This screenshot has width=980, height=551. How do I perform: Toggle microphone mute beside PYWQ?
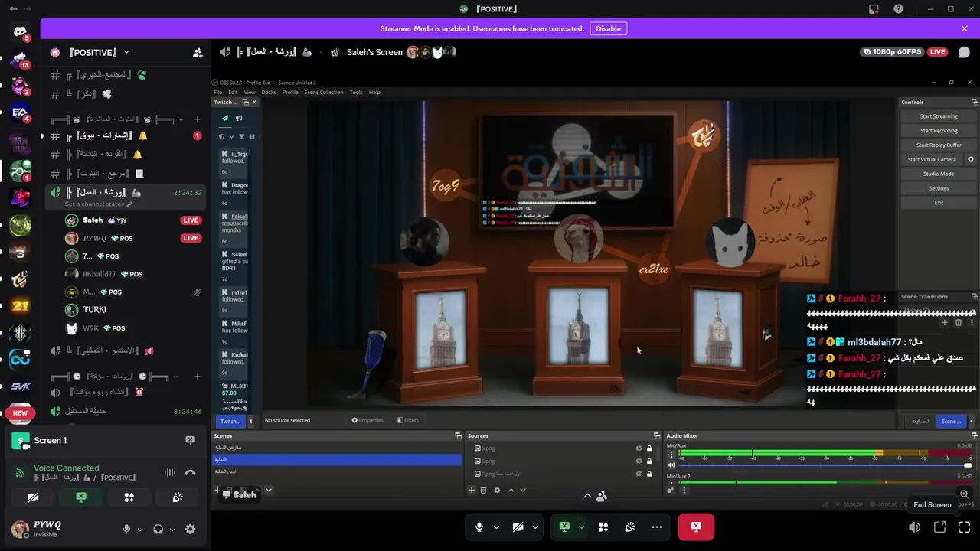[x=127, y=529]
